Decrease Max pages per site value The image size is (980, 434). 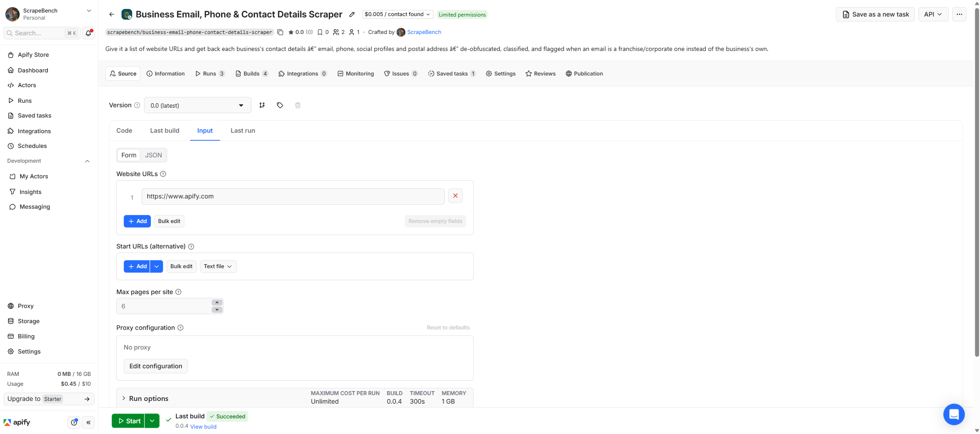click(217, 310)
